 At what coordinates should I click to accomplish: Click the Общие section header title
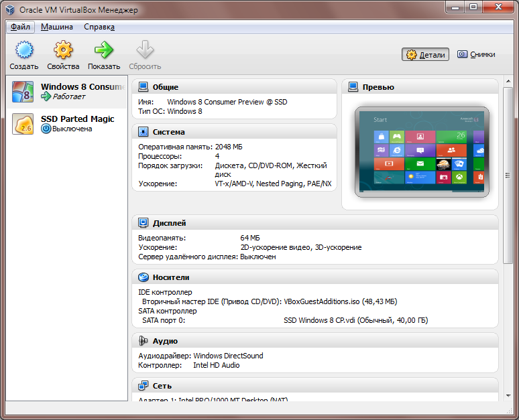[x=166, y=87]
